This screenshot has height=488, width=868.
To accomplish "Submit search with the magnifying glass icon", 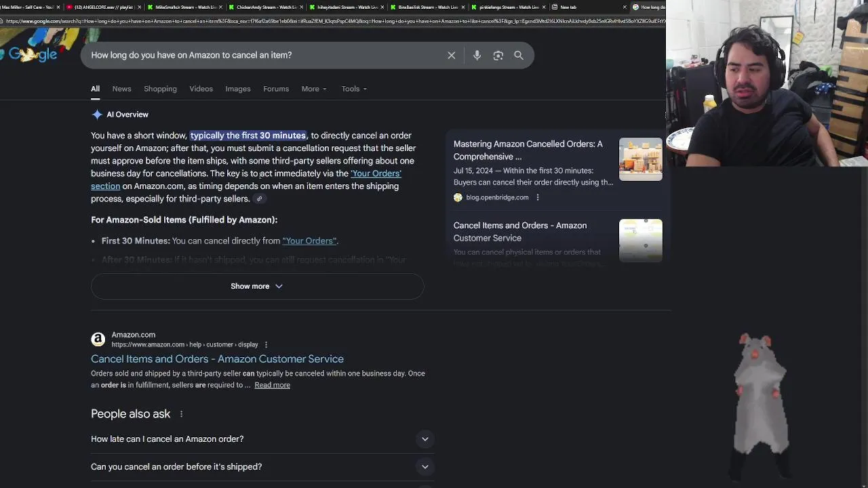I will pyautogui.click(x=519, y=56).
